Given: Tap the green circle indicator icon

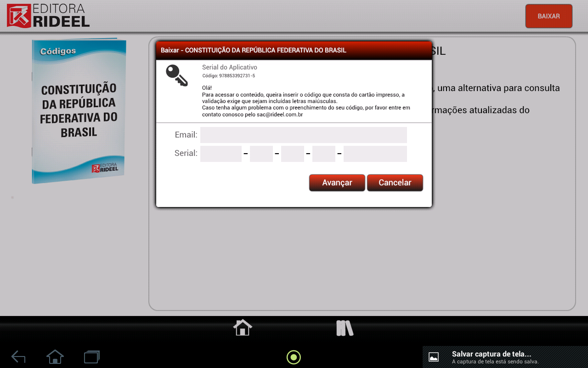Looking at the screenshot, I should click(x=294, y=357).
